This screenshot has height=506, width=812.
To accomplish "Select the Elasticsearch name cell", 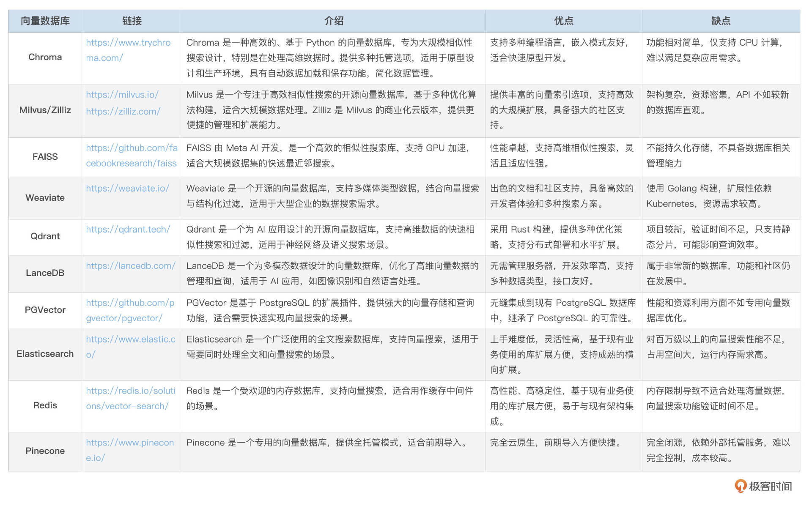I will 45,354.
